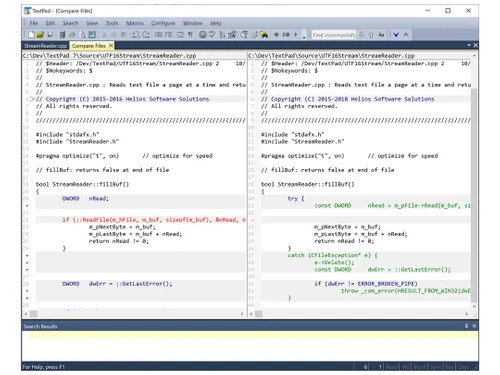
Task: Find the previous incremental match upwards
Action: point(371,35)
